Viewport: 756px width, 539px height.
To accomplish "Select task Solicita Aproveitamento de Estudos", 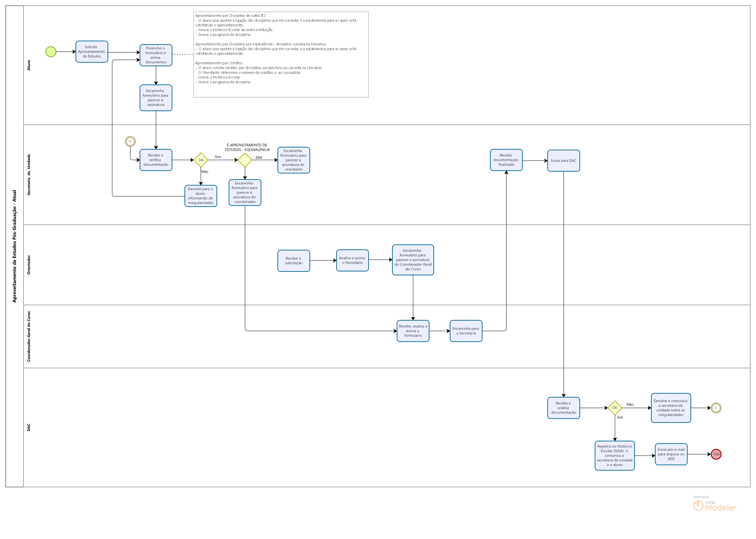I will [x=92, y=52].
